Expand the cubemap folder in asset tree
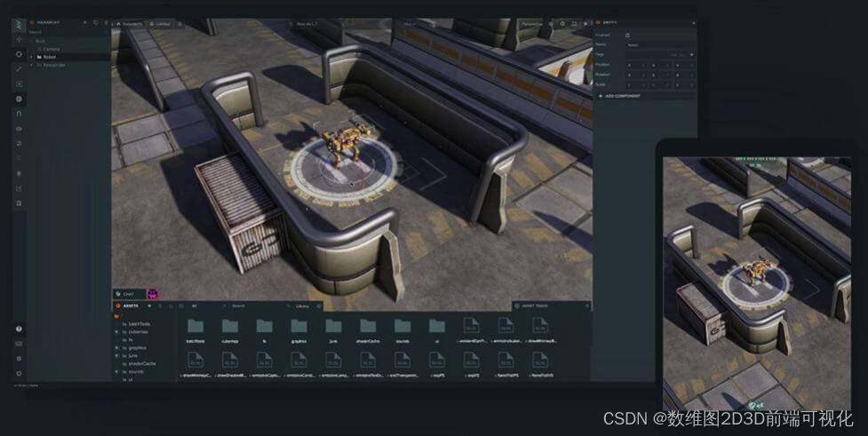Image resolution: width=868 pixels, height=436 pixels. [116, 331]
